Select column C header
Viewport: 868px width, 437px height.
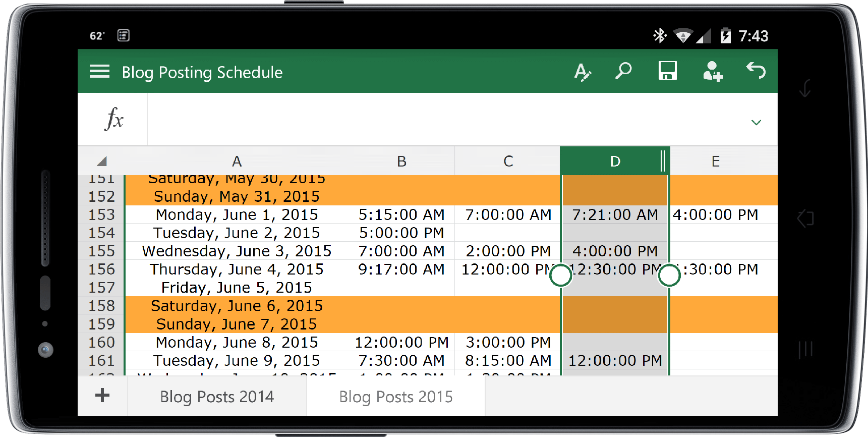(508, 161)
